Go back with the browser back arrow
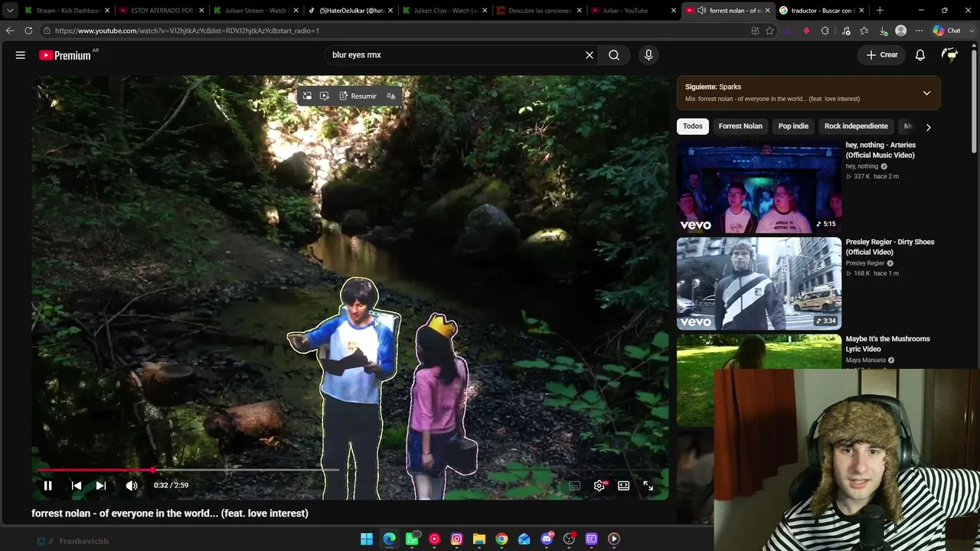The image size is (980, 551). pos(10,31)
